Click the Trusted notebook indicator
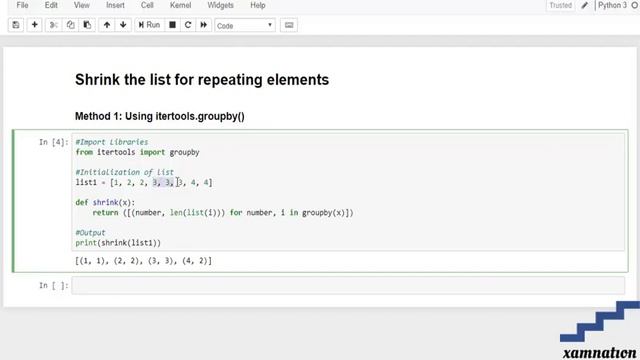The width and height of the screenshot is (640, 360). coord(560,5)
